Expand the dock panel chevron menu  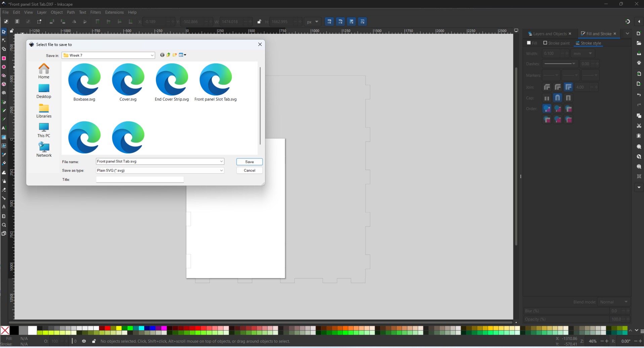[627, 34]
